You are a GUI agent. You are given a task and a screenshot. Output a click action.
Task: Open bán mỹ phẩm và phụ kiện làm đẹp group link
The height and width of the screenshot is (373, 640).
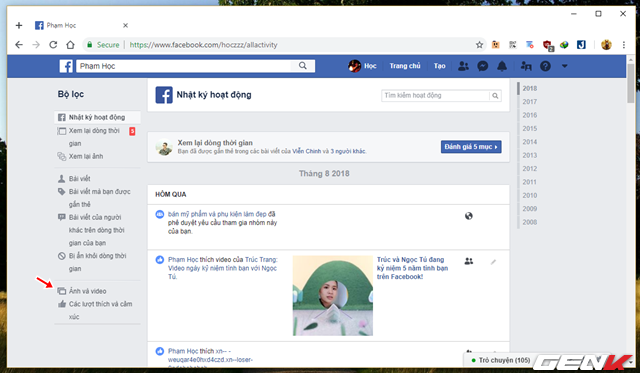pos(217,214)
